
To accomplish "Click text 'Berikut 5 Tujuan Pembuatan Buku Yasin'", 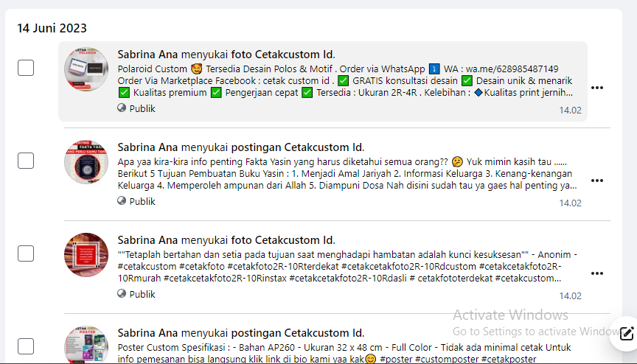I will tap(201, 174).
